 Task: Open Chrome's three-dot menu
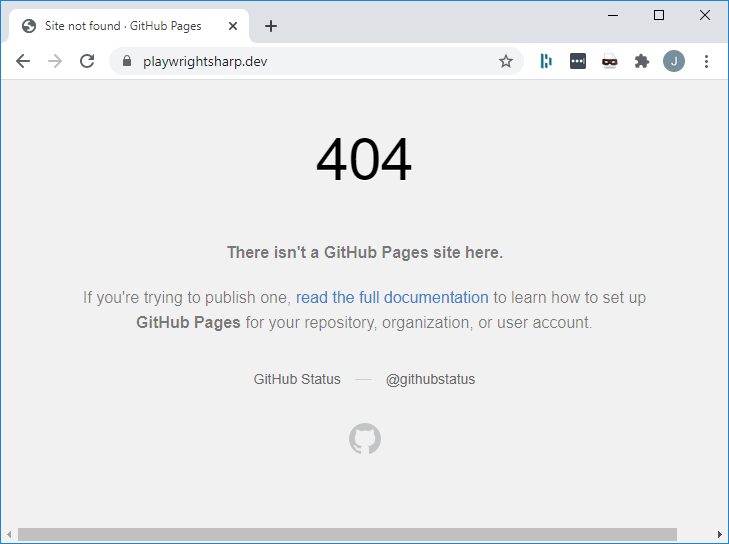pyautogui.click(x=706, y=61)
